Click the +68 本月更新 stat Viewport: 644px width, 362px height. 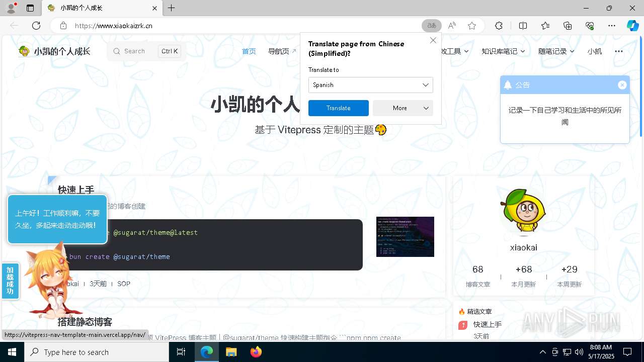[524, 276]
